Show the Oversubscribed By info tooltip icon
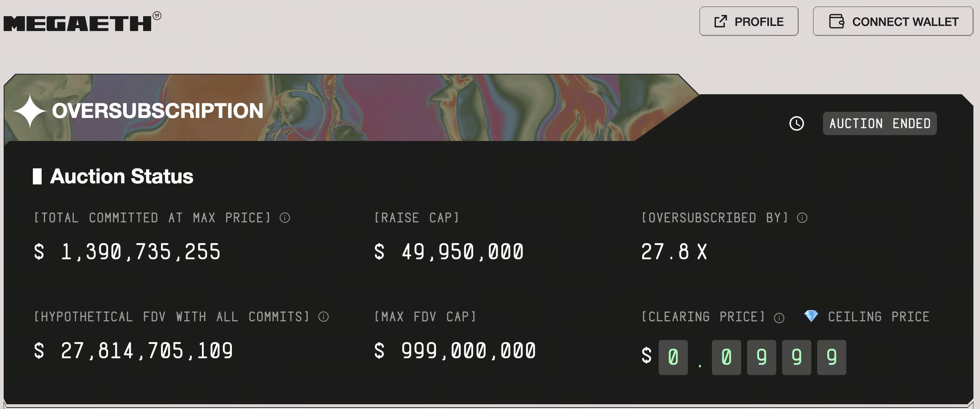The image size is (980, 409). [x=802, y=218]
